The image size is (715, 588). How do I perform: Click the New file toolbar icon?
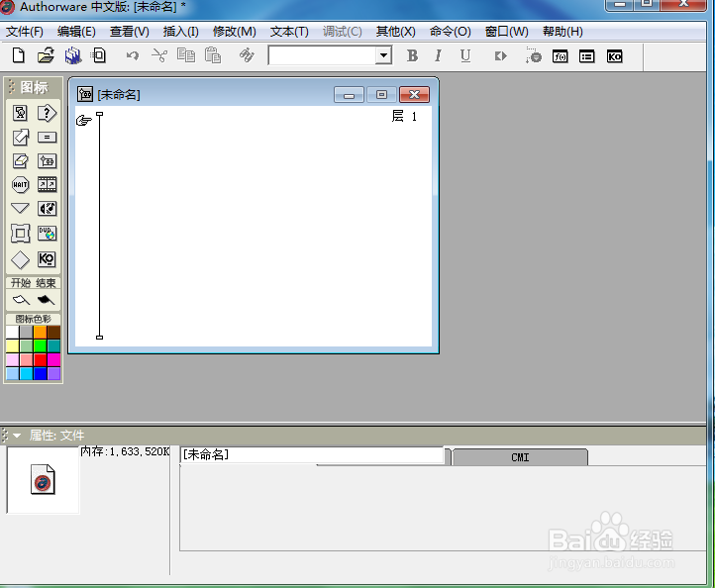pyautogui.click(x=18, y=55)
